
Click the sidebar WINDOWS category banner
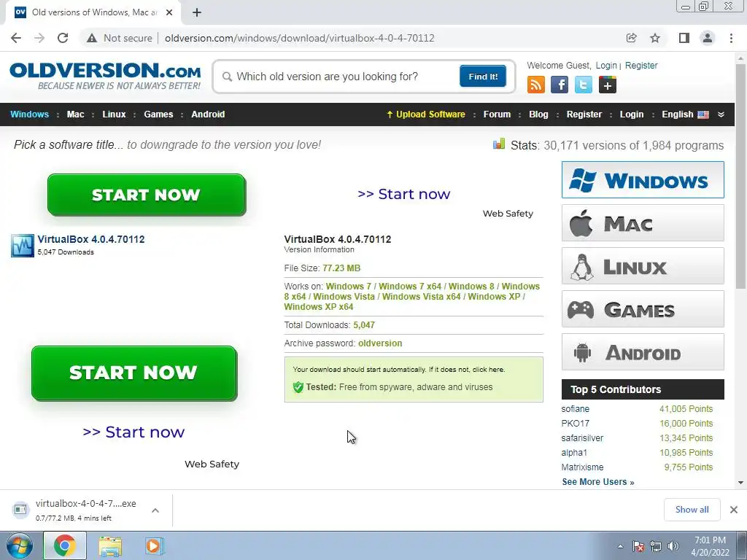pos(643,179)
